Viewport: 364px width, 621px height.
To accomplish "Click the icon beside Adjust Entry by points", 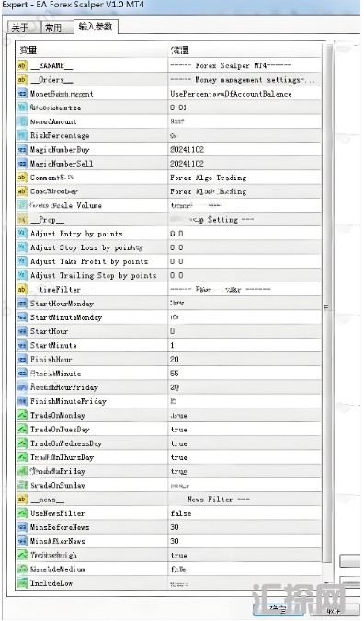I will [x=22, y=234].
